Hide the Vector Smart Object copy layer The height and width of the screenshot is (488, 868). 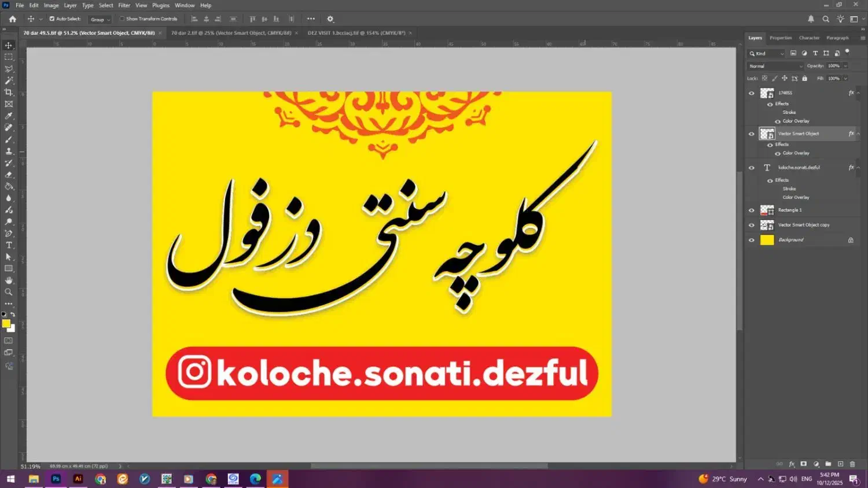tap(752, 225)
